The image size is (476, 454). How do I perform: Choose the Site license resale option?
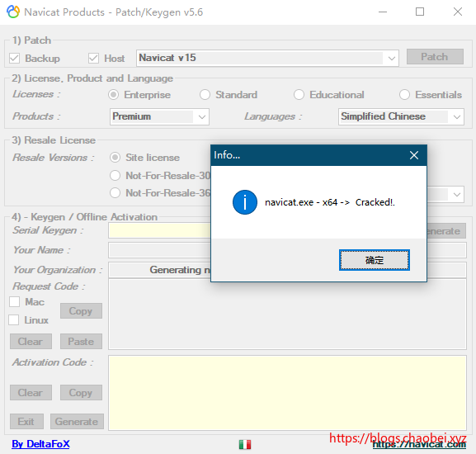115,158
